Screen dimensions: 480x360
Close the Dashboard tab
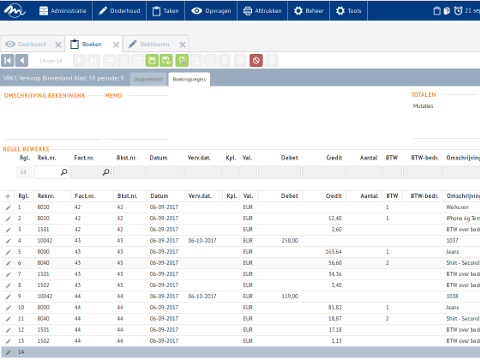(x=58, y=44)
